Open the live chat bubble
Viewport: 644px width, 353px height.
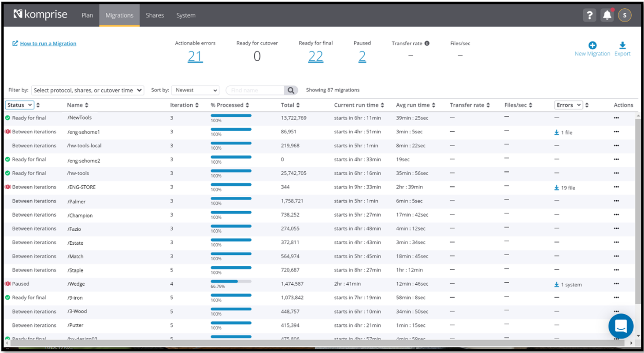[x=621, y=326]
